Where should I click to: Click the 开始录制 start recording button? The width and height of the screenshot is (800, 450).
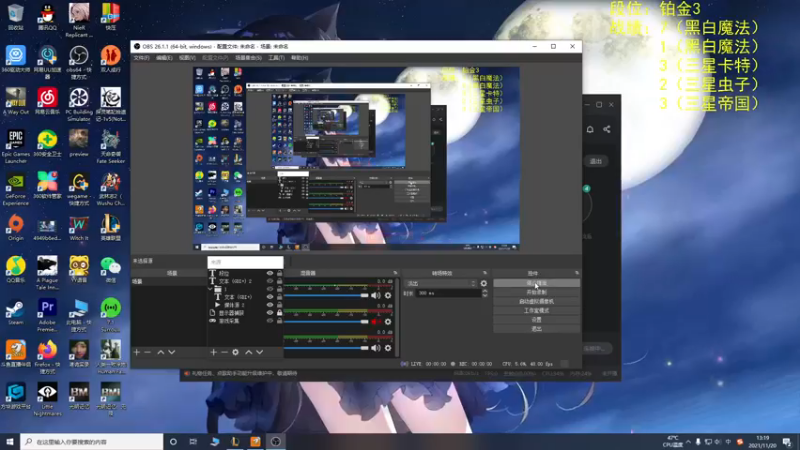coord(536,292)
